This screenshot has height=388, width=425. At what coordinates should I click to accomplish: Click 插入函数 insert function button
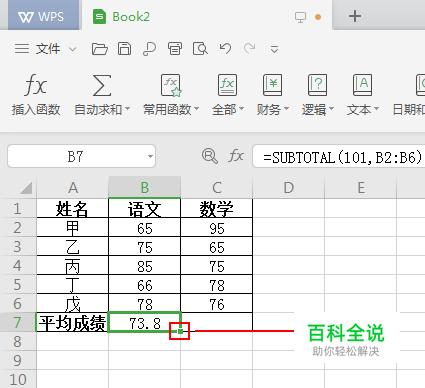pyautogui.click(x=36, y=94)
